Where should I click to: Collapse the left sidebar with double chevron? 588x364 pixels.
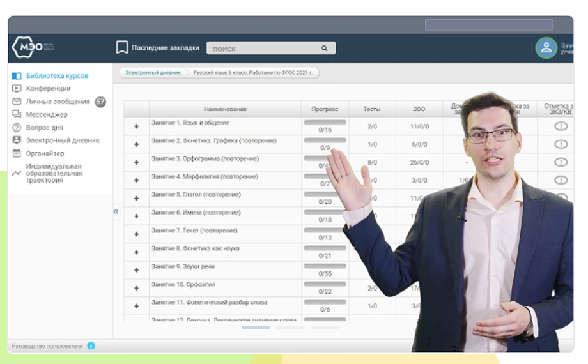click(116, 211)
